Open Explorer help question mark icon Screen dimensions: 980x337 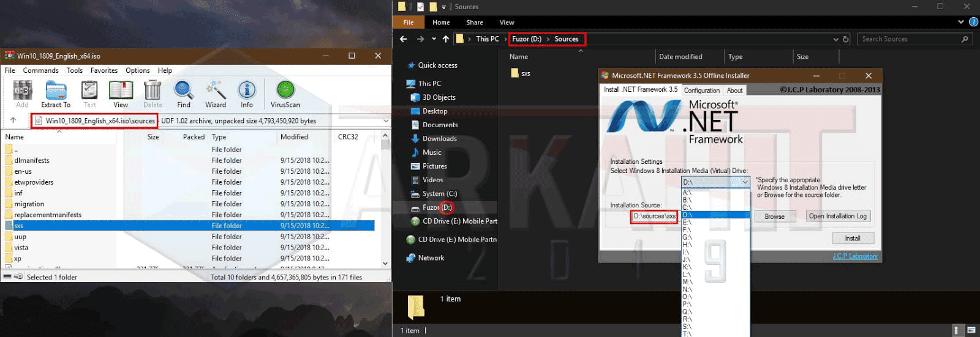pyautogui.click(x=973, y=22)
